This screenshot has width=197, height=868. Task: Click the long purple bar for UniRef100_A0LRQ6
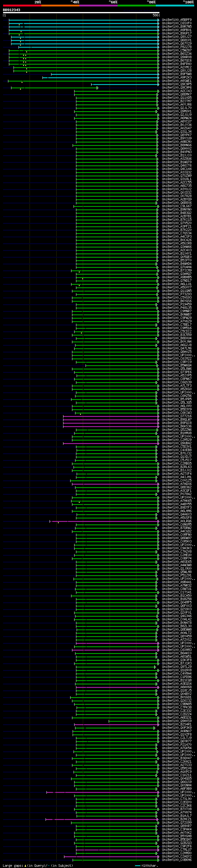click(104, 521)
